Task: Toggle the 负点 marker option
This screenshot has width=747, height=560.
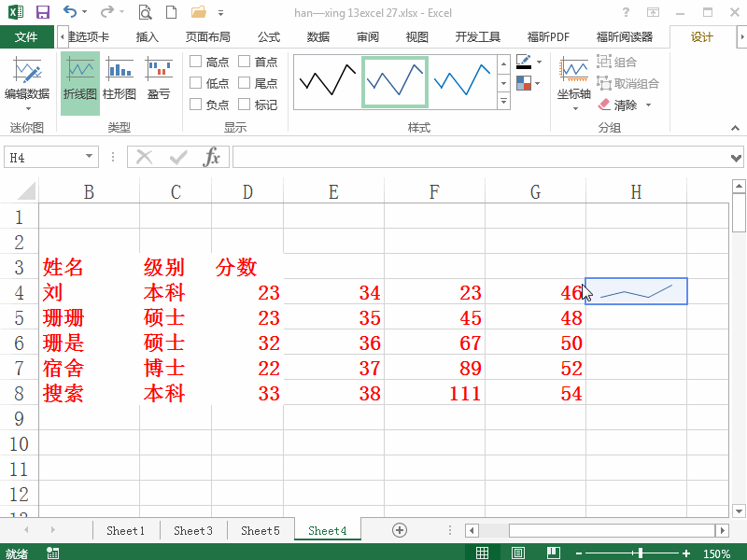Action: pos(194,105)
